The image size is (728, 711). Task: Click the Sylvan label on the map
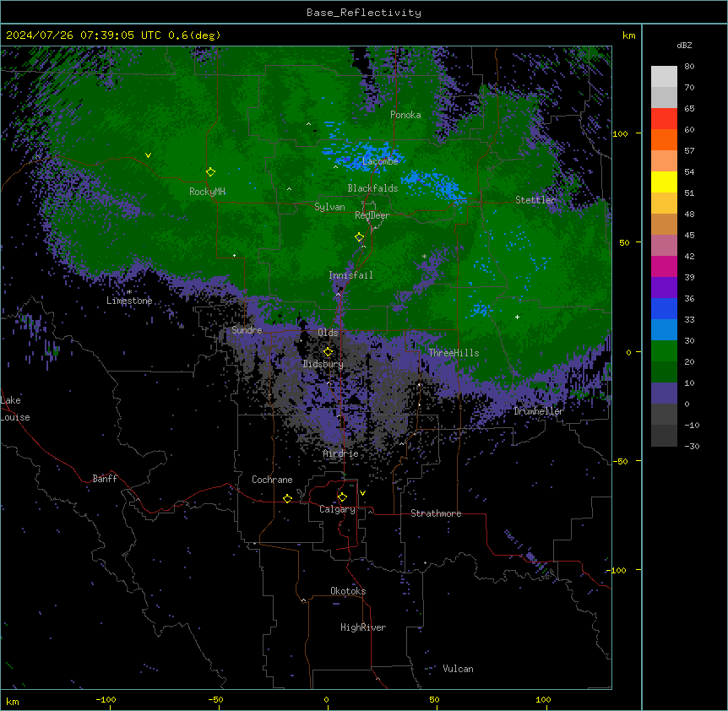[329, 207]
